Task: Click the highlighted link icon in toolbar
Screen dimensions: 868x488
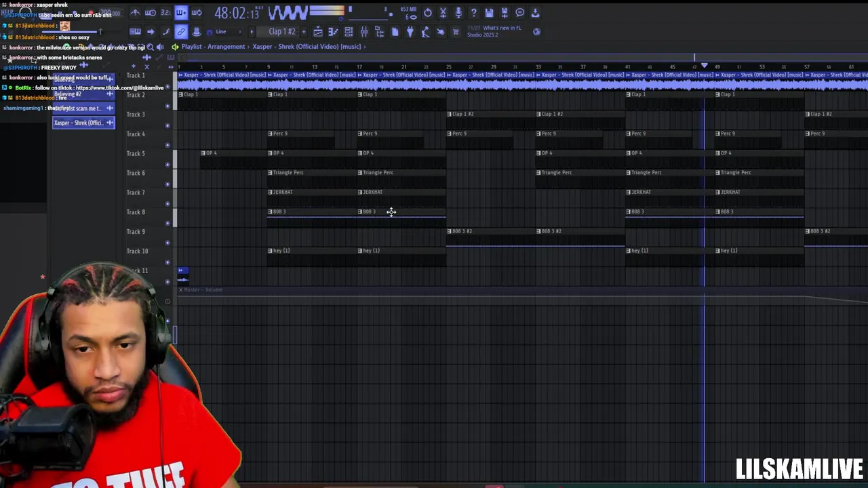Action: 181,32
